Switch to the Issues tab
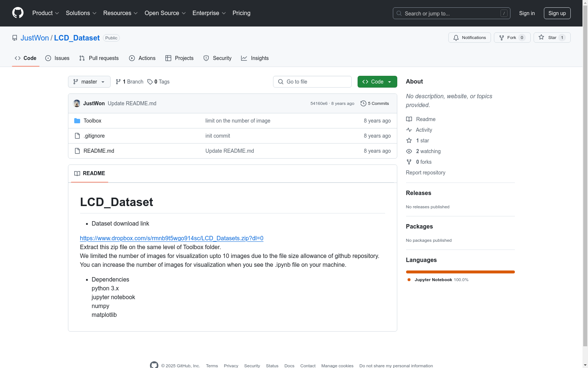Image resolution: width=588 pixels, height=368 pixels. click(57, 58)
